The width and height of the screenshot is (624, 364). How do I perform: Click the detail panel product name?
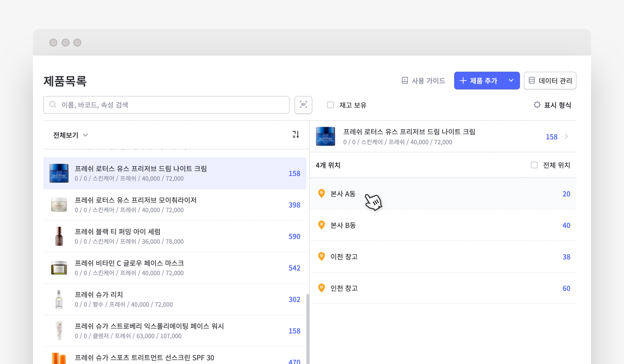pyautogui.click(x=409, y=132)
